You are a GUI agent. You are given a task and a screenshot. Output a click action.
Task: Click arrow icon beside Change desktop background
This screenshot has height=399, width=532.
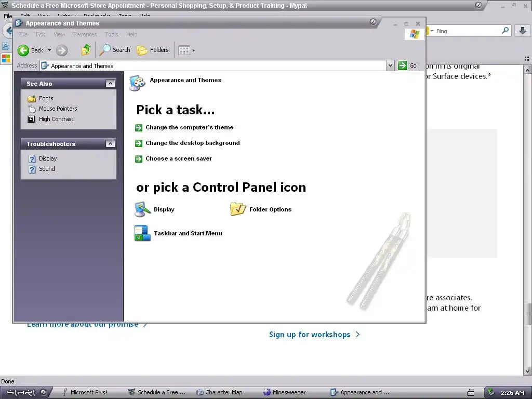click(138, 143)
